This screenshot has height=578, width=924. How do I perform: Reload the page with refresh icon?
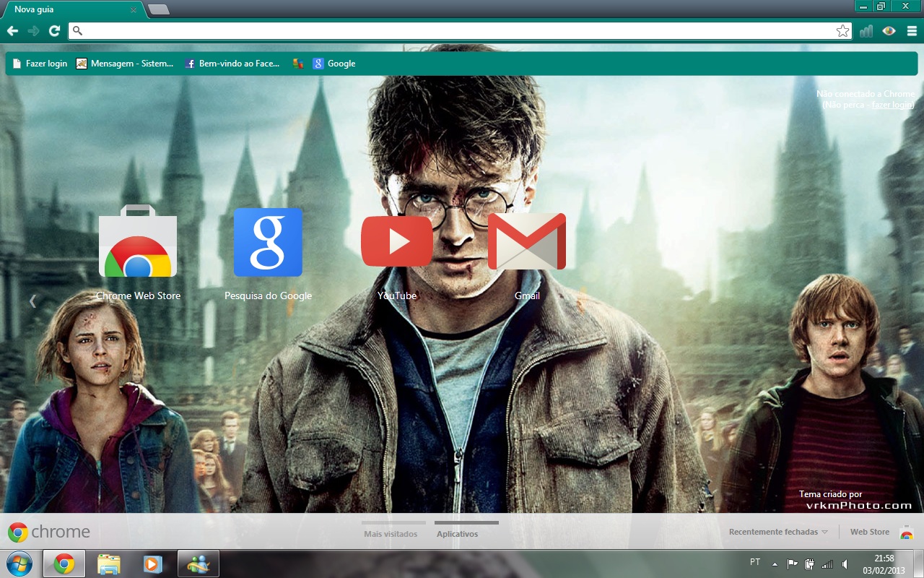54,30
